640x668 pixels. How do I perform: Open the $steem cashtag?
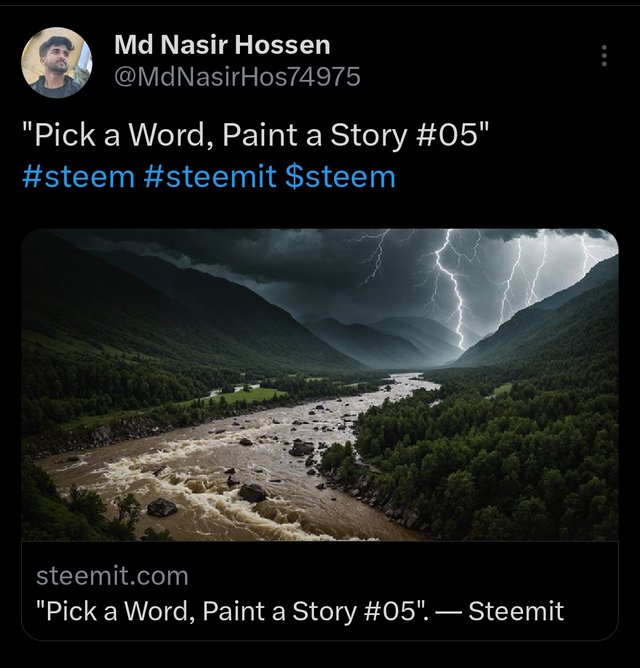(340, 177)
